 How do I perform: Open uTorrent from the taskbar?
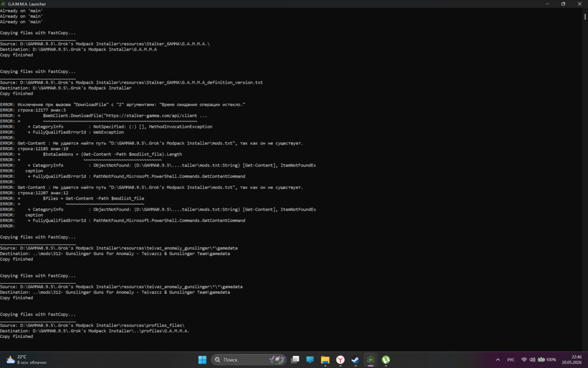[386, 360]
